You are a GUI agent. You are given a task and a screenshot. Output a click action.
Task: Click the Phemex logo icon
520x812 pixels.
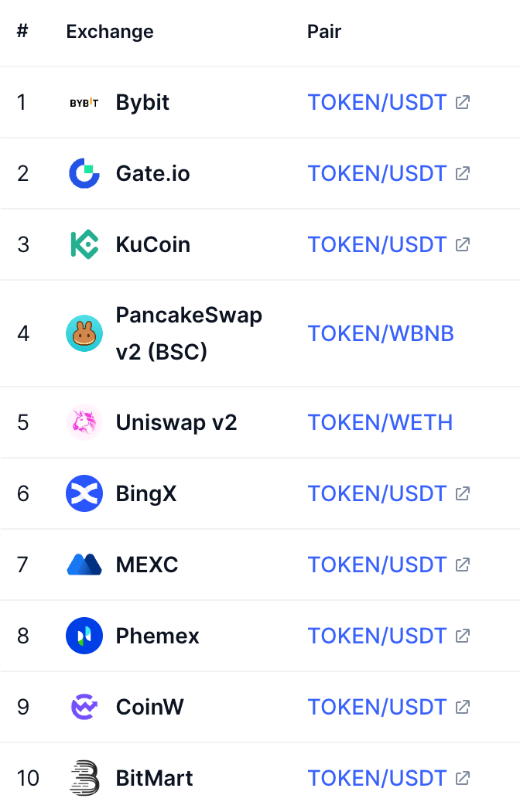point(84,636)
